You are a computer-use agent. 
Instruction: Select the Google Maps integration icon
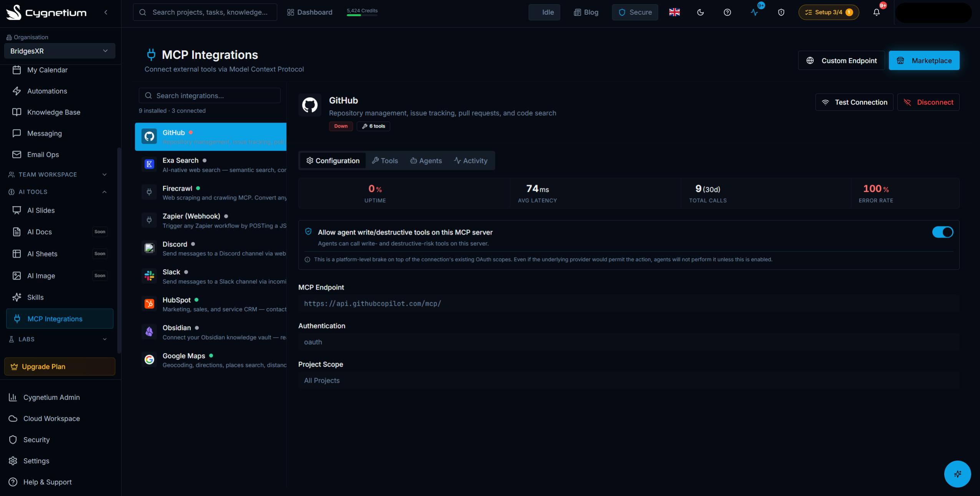[x=149, y=360]
